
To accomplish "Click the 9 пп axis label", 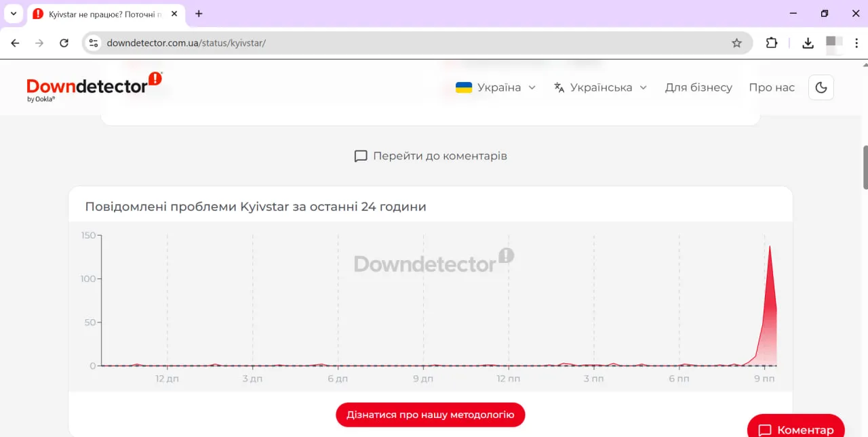I will coord(764,379).
